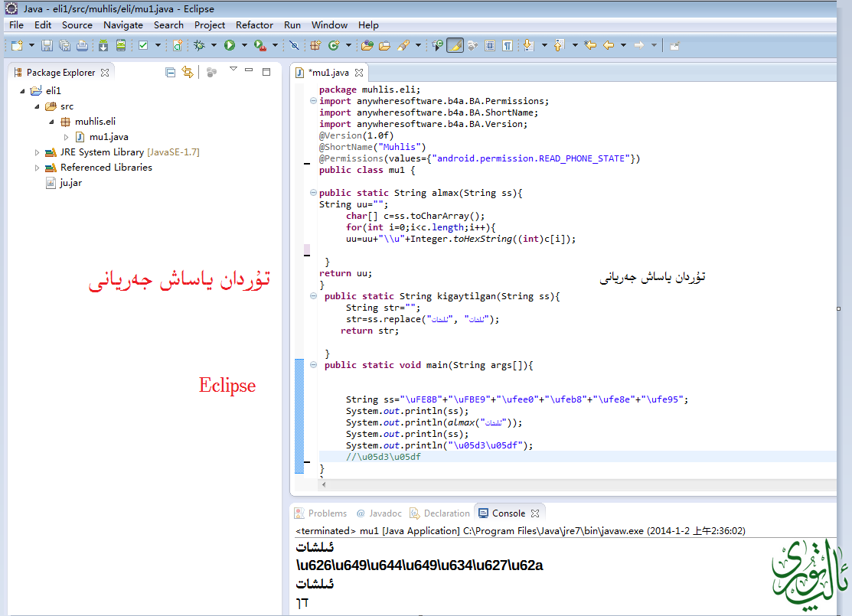Close the mu1.java editor tab

358,73
